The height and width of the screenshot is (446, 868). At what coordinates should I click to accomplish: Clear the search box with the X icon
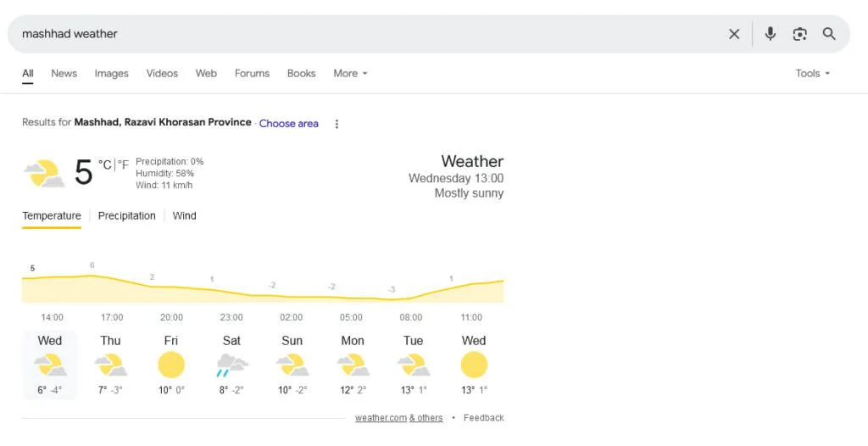(734, 35)
